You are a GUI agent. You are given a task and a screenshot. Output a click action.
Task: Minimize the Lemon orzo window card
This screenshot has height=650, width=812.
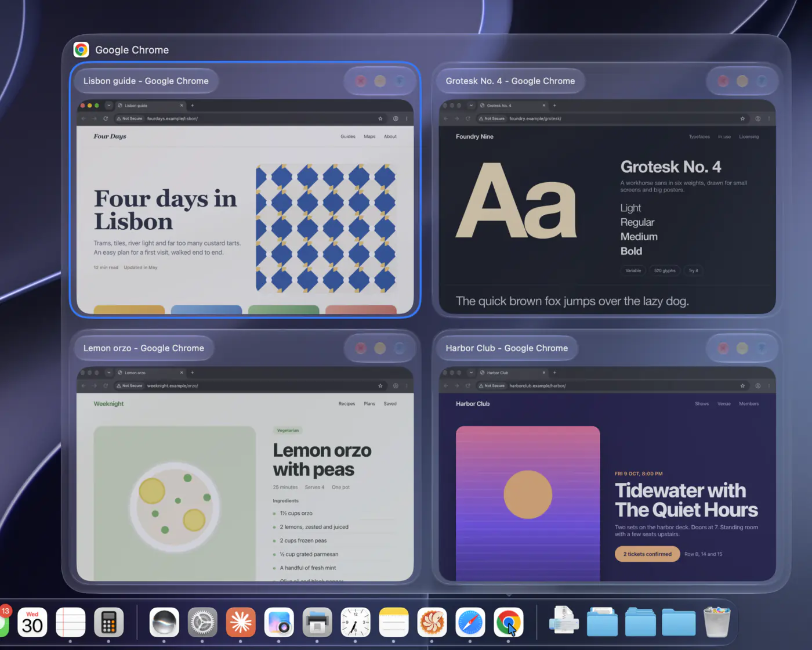coord(380,348)
